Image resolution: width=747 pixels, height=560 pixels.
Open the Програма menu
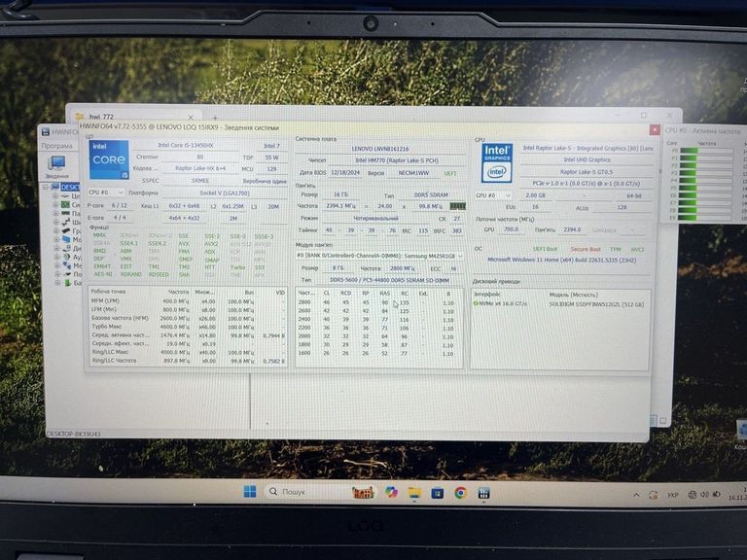tap(55, 145)
